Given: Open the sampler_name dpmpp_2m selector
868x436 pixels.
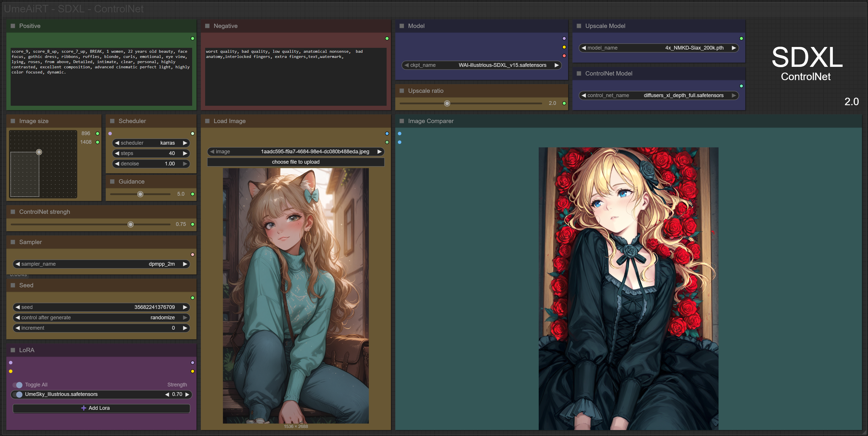Looking at the screenshot, I should tap(101, 264).
